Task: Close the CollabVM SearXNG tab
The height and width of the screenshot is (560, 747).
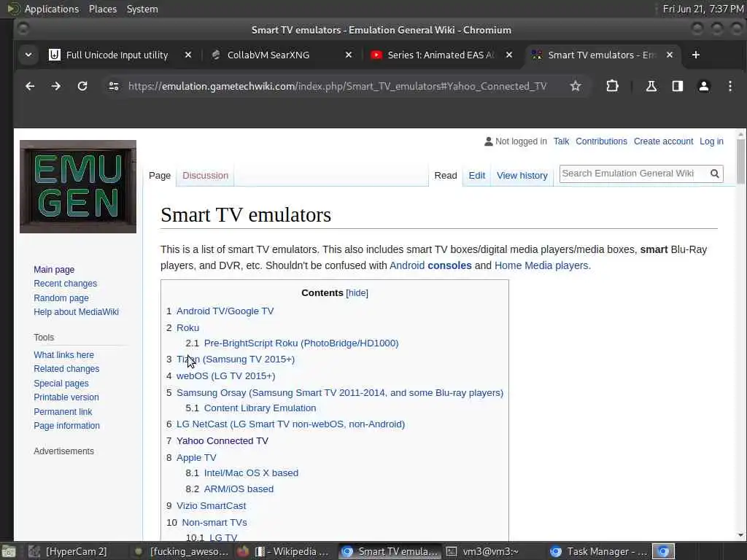Action: click(x=349, y=55)
